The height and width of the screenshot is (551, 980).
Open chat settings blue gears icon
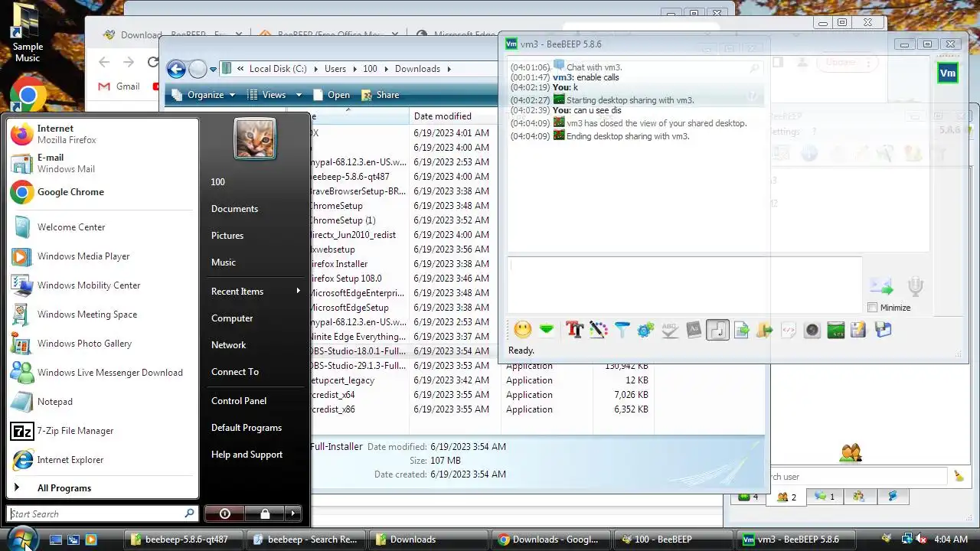tap(645, 330)
